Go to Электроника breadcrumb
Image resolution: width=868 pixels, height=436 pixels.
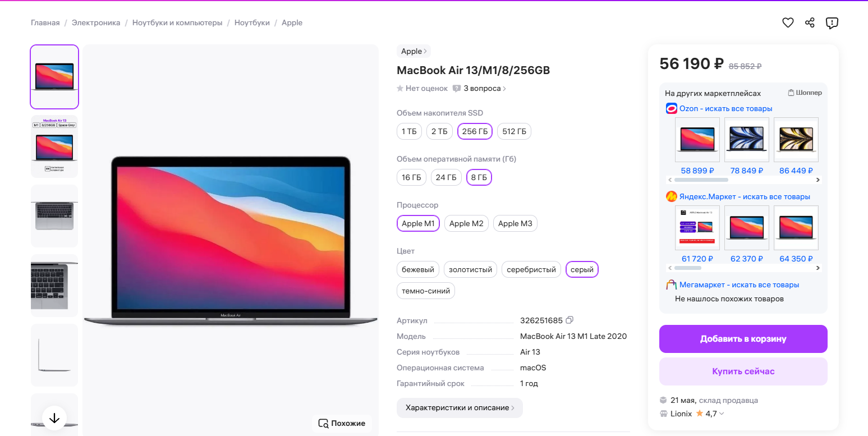(96, 23)
